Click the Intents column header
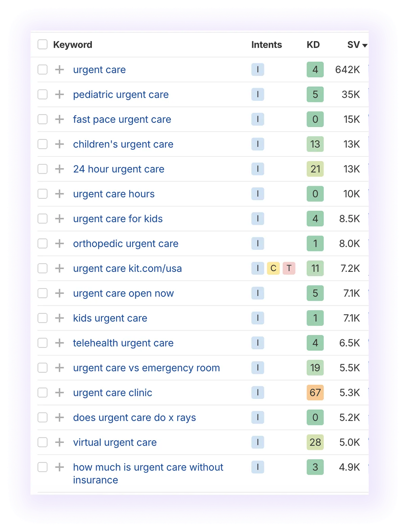The width and height of the screenshot is (406, 532). tap(266, 44)
